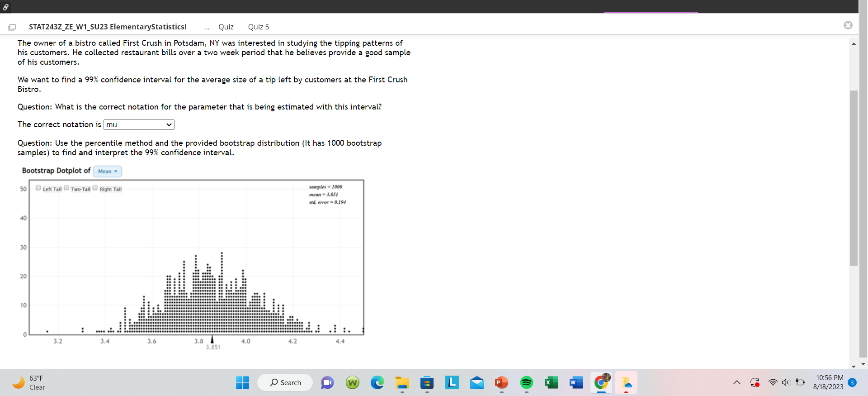Click the scroll up arrow on the page
Viewport: 868px width, 396px height.
854,44
